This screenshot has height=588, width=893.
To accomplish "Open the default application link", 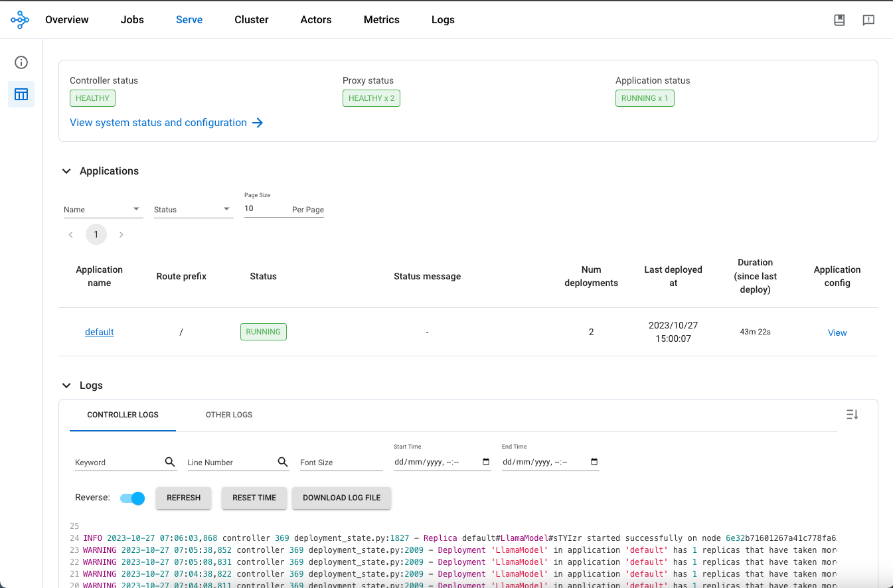I will pyautogui.click(x=100, y=332).
